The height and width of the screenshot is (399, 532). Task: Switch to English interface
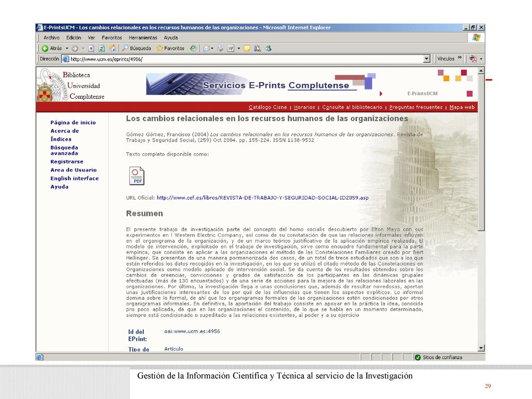point(74,179)
